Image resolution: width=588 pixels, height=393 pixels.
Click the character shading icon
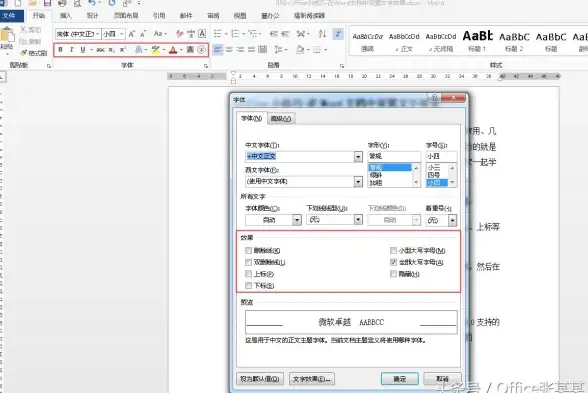click(x=190, y=50)
